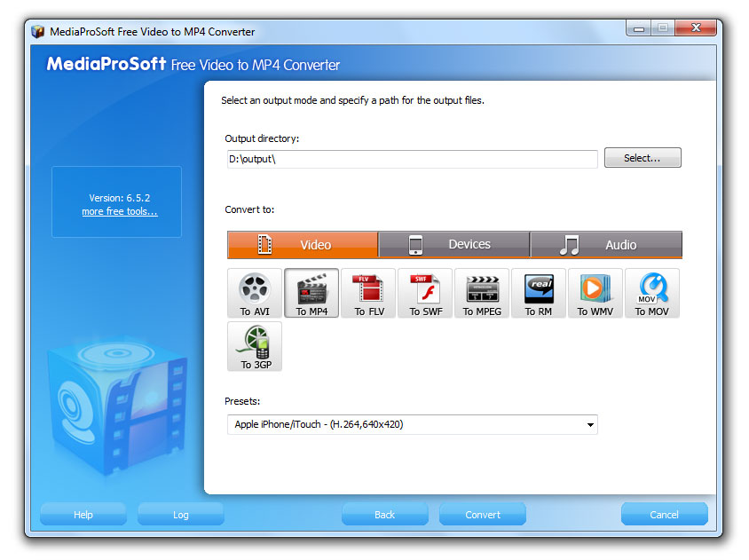Click the Version: 6.5.2 text

click(x=120, y=198)
